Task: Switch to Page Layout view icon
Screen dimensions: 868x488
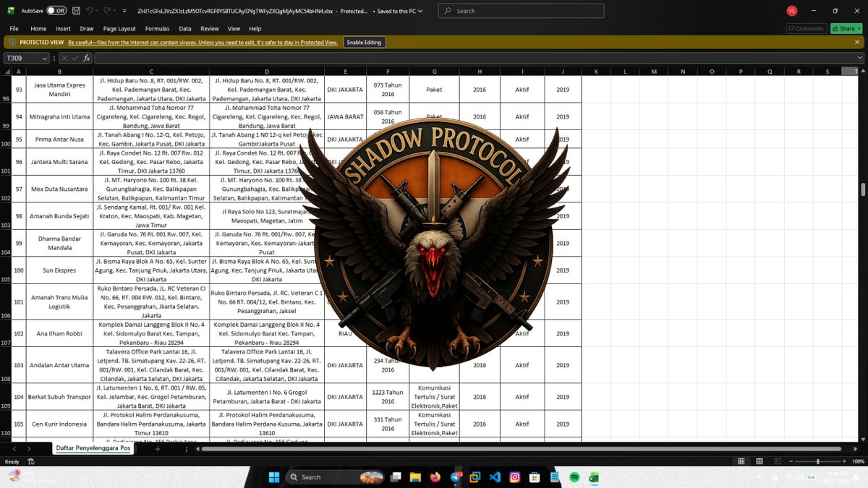Action: click(759, 461)
